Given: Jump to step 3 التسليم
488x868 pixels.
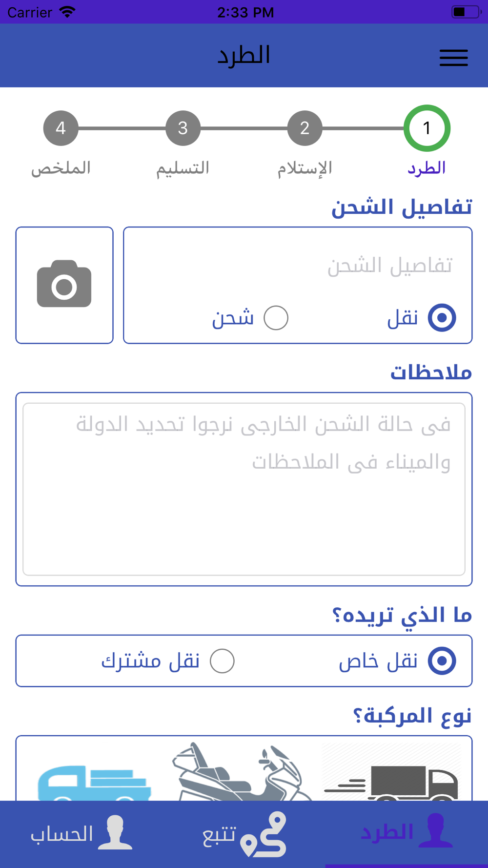Looking at the screenshot, I should [183, 128].
